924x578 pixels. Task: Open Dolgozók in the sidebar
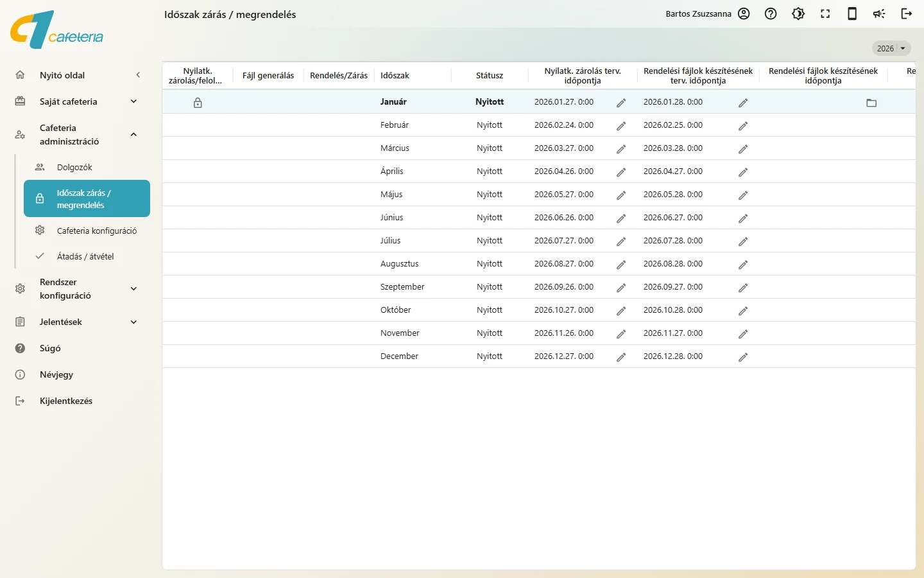tap(74, 167)
